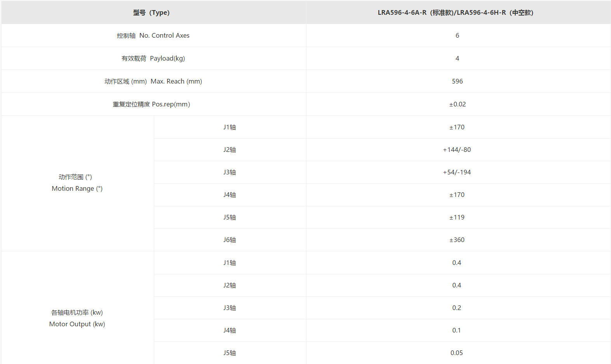Select the payload value 4

[458, 58]
